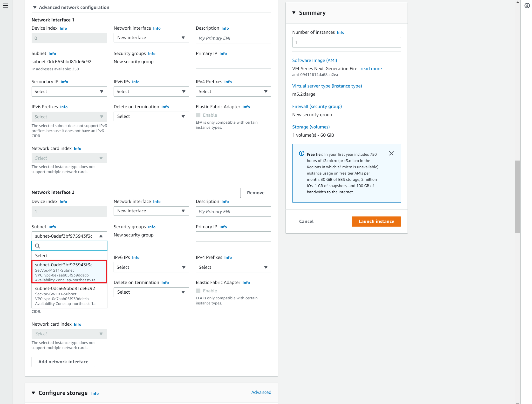This screenshot has width=532, height=404.
Task: Click Info beside interface 1 Network card index
Action: (x=77, y=149)
